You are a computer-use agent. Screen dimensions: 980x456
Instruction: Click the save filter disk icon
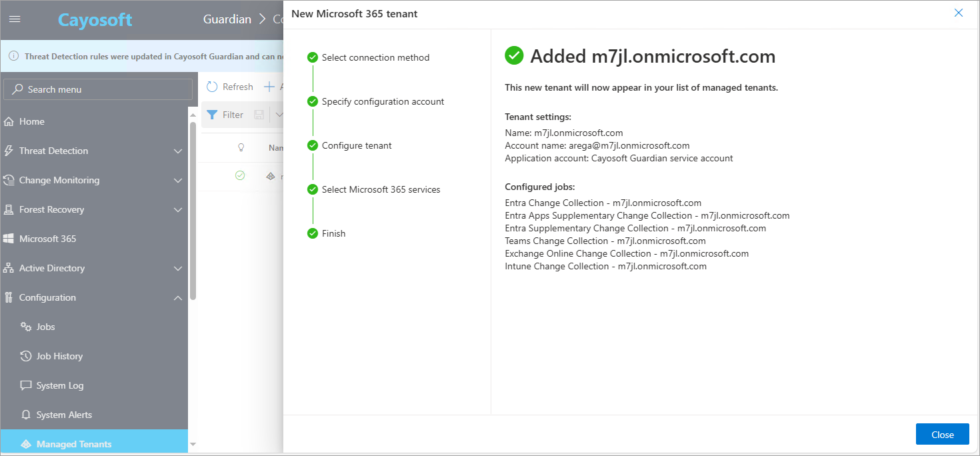tap(259, 115)
